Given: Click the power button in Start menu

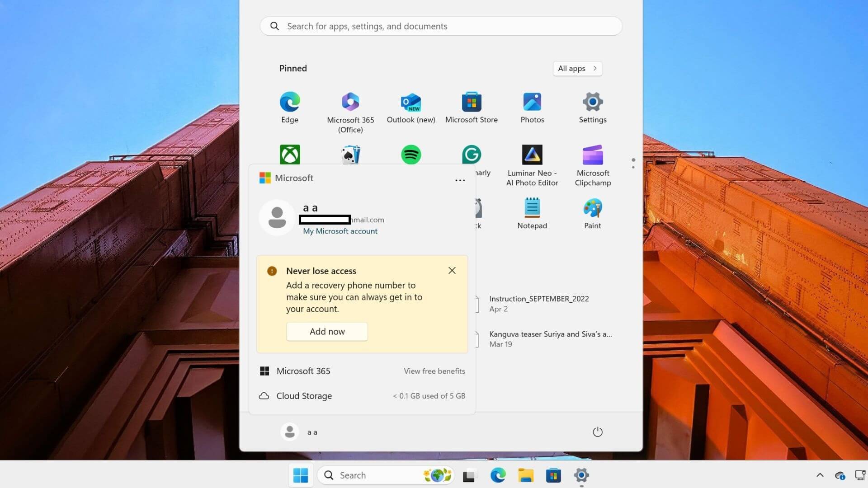Looking at the screenshot, I should (x=597, y=432).
